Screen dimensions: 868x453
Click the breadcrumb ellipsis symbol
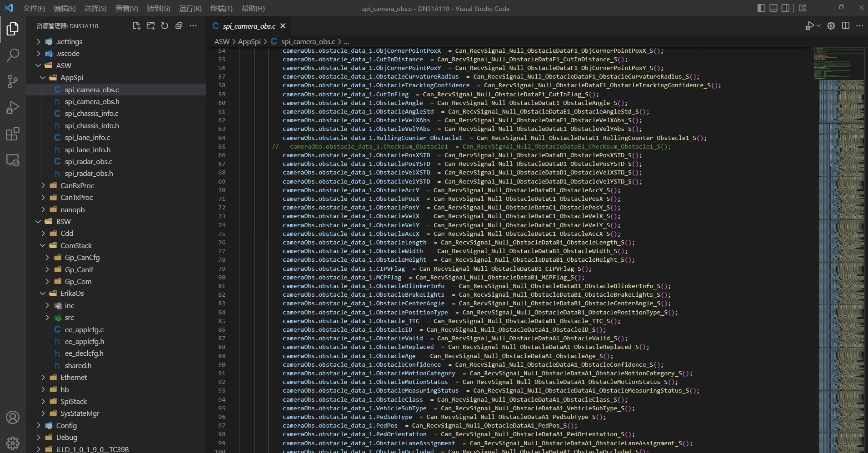click(346, 41)
